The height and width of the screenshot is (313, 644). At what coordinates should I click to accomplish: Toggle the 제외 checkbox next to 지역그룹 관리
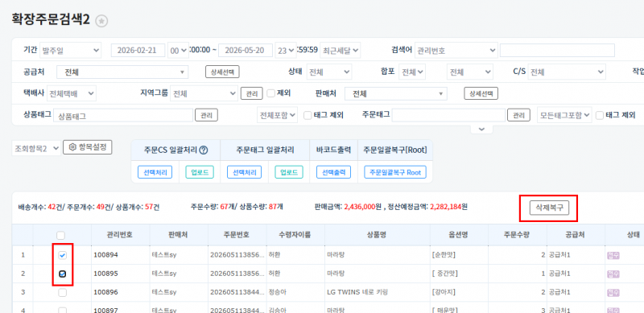click(x=270, y=93)
